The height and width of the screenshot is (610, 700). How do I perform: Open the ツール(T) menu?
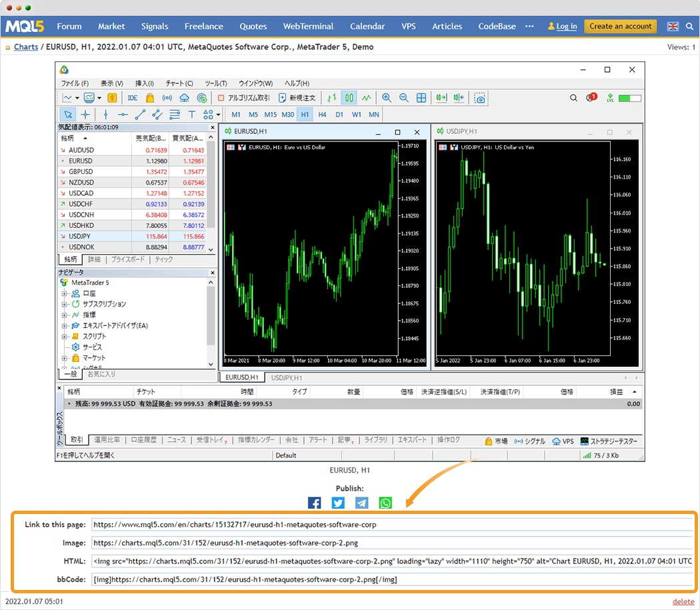[x=216, y=83]
